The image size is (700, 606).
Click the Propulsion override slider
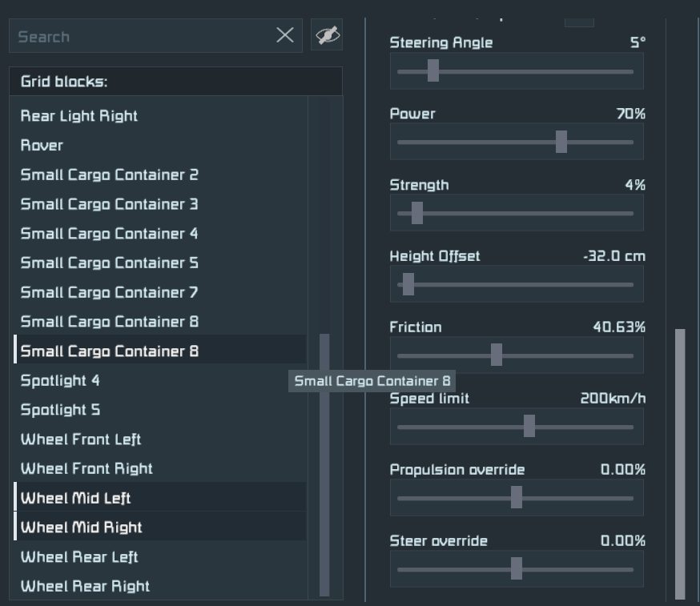(517, 498)
